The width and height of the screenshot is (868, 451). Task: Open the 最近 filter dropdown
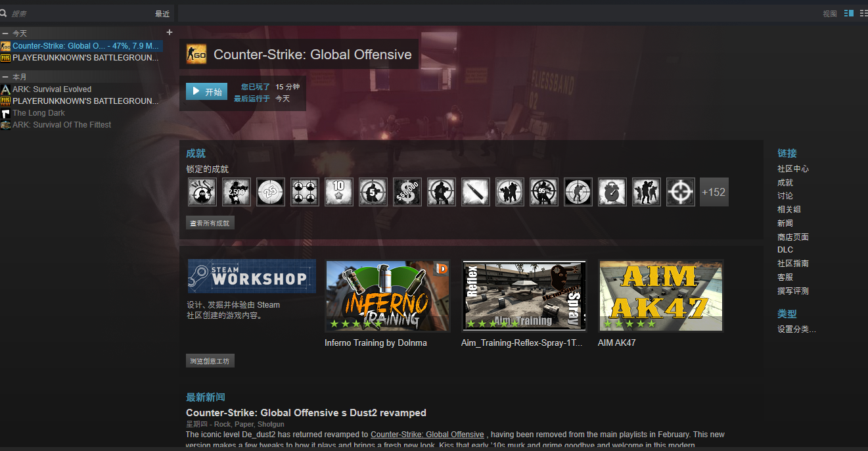click(162, 14)
